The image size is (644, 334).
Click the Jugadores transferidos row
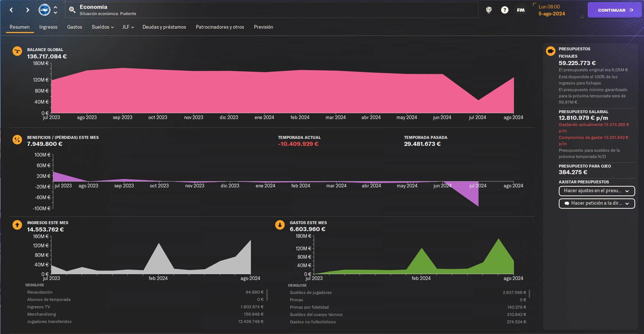[x=145, y=322]
